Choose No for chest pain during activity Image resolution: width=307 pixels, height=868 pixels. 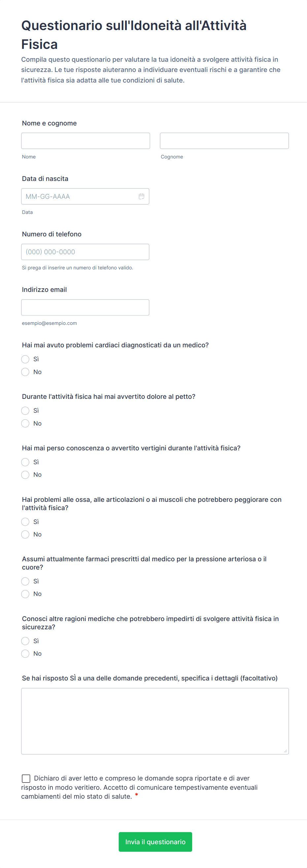point(25,424)
